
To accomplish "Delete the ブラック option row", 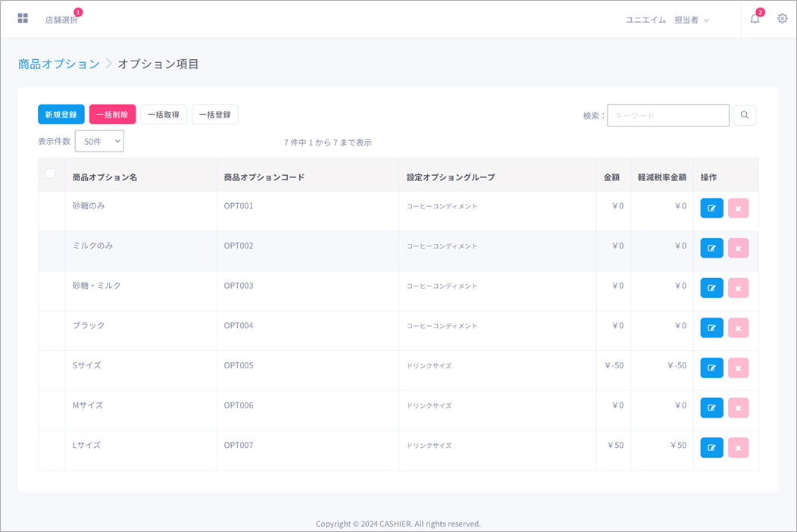I will point(738,328).
